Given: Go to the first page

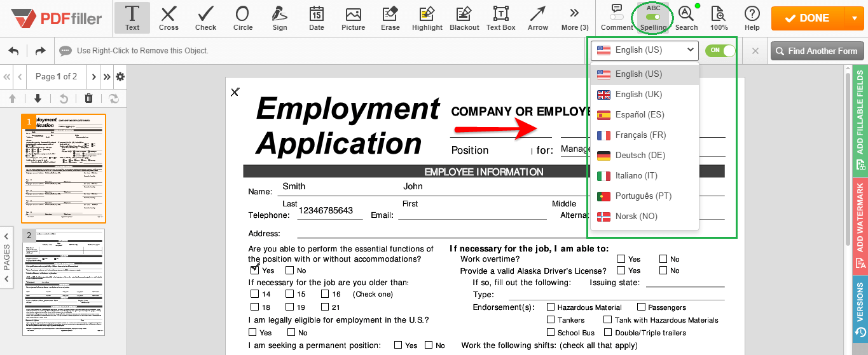Looking at the screenshot, I should 7,77.
